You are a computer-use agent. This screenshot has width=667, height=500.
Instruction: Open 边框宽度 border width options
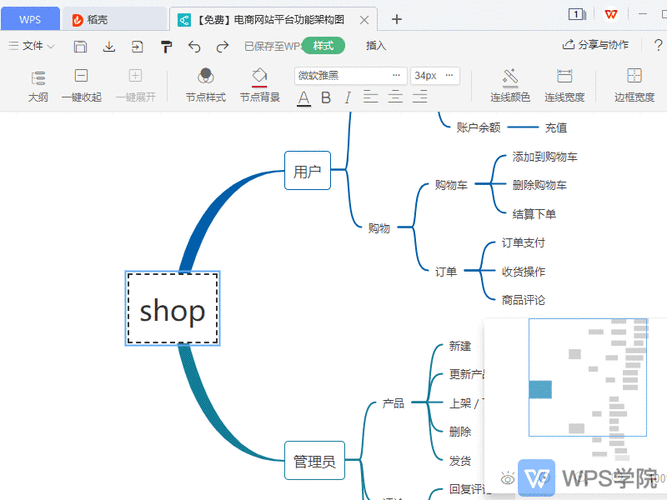634,86
